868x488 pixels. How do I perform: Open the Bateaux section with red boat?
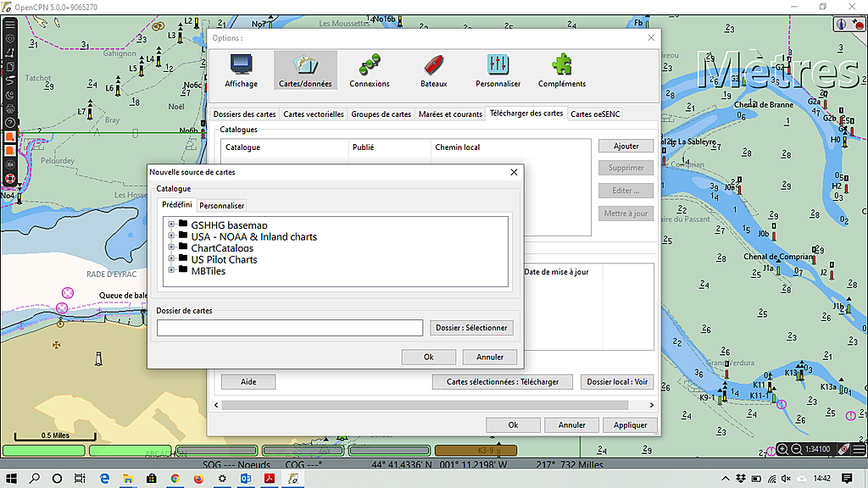(433, 70)
